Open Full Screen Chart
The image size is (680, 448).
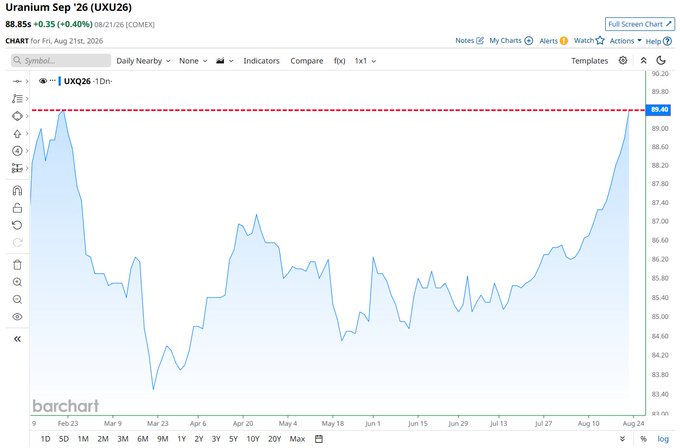640,24
